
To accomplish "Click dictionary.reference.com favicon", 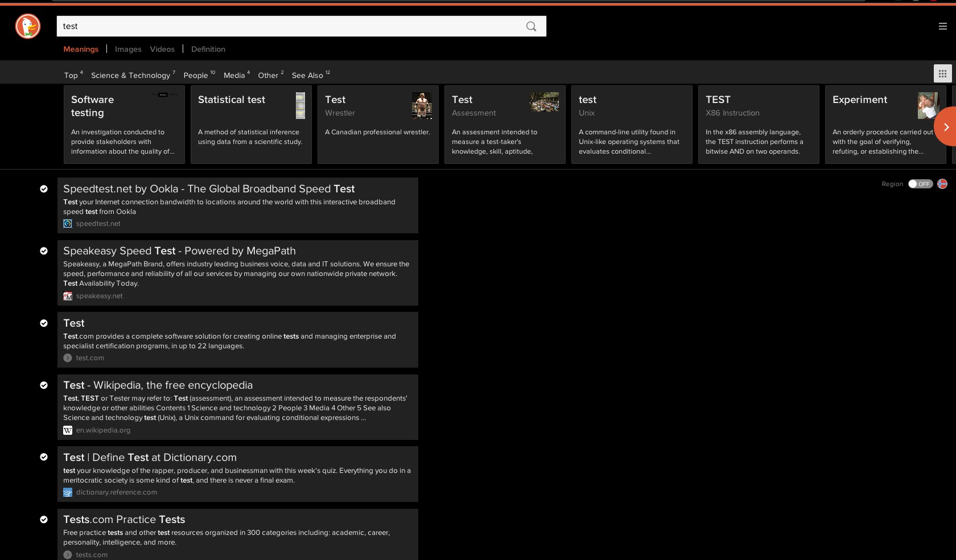I will pos(68,492).
